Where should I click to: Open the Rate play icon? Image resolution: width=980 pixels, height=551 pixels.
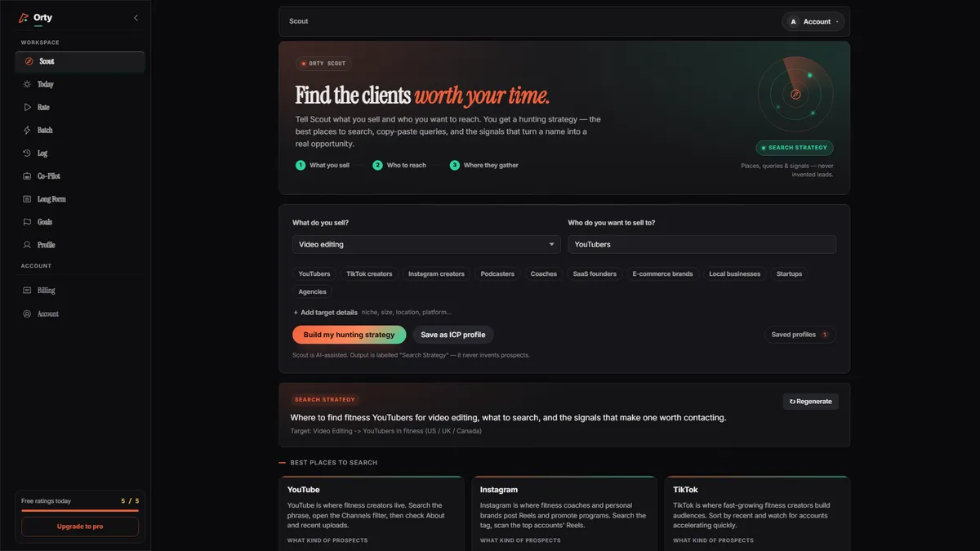[x=28, y=107]
